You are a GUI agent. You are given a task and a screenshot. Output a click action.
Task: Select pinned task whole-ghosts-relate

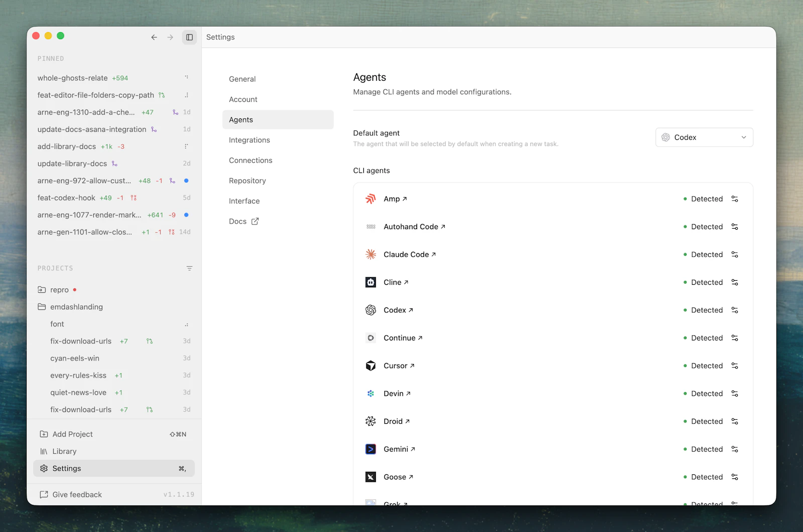[114, 78]
